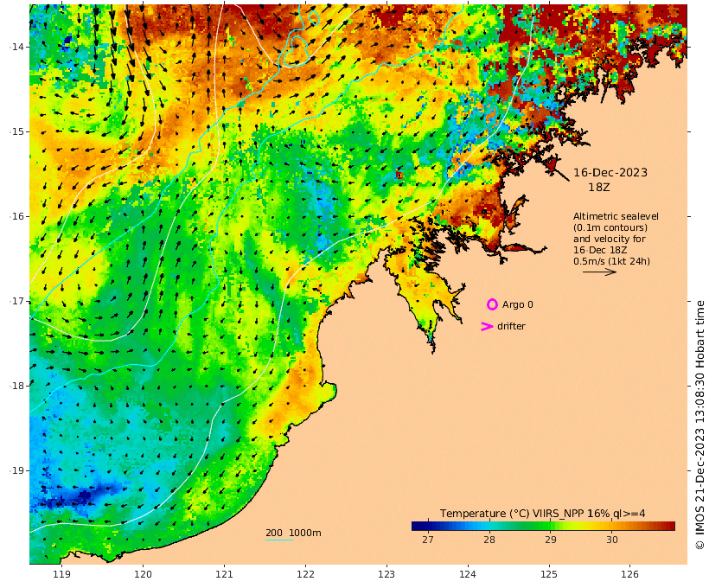This screenshot has width=709, height=588.
Task: Click the 'Temperature (°C) VIIRS_NPP 16% ql>=4' title
Action: (542, 514)
